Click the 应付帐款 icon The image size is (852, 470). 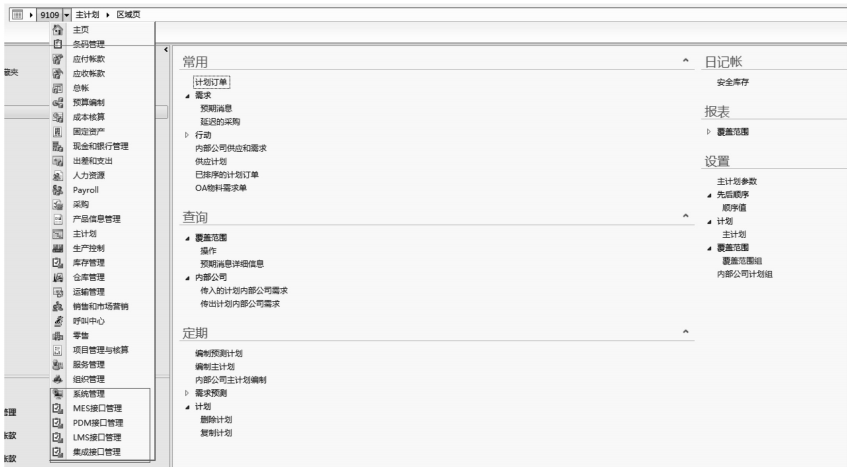pos(58,59)
